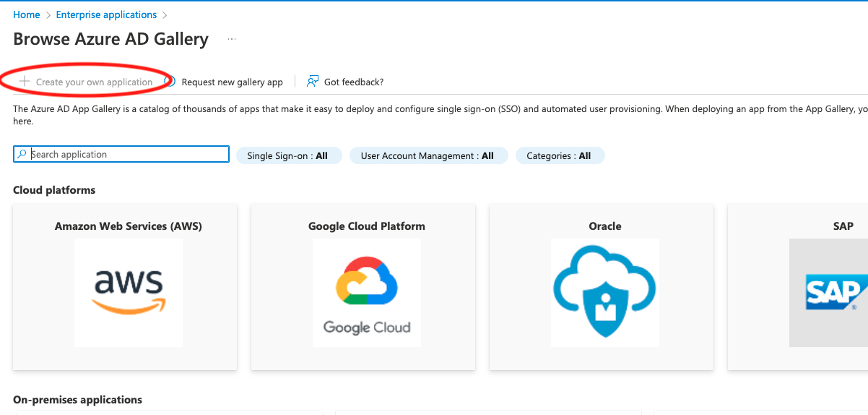The height and width of the screenshot is (415, 868).
Task: Click the Search application field
Action: (121, 154)
